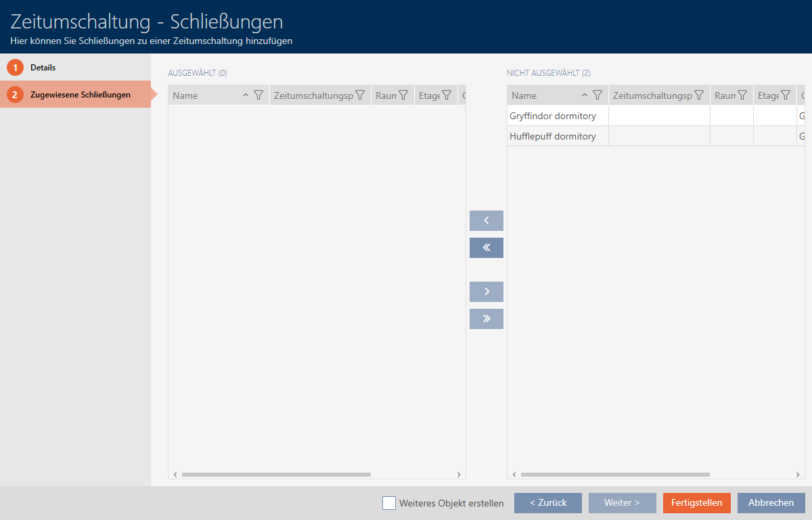The width and height of the screenshot is (812, 520).
Task: Click filter icon on Zeitumschaltungsplan column in selected table
Action: pos(360,95)
